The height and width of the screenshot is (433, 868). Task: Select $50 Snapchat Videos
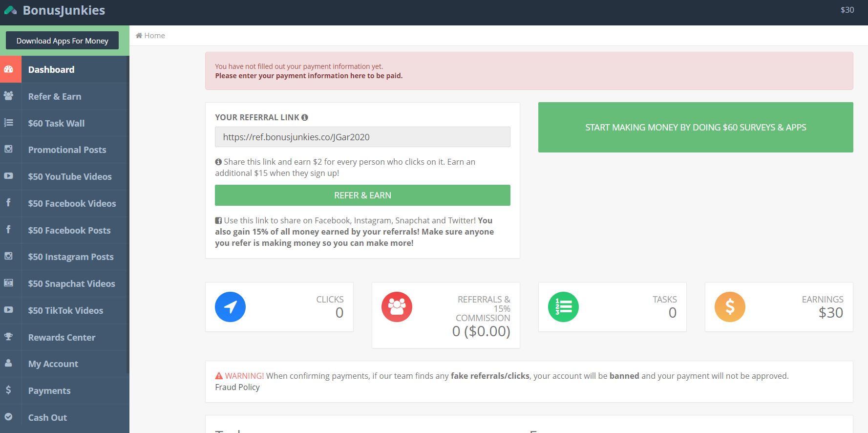64,283
